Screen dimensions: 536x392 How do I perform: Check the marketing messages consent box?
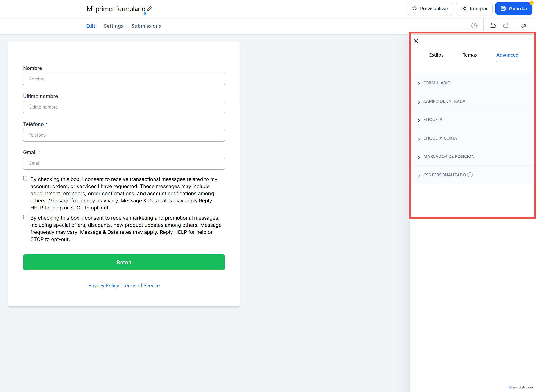pyautogui.click(x=25, y=217)
